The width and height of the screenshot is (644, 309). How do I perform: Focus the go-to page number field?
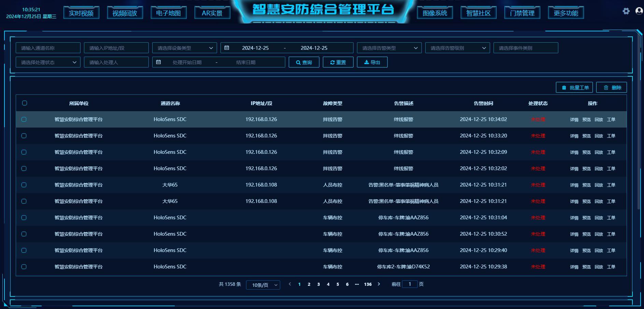(x=410, y=284)
